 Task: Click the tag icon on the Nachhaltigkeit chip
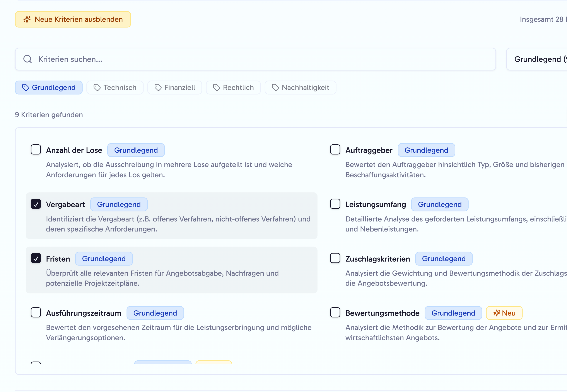275,88
